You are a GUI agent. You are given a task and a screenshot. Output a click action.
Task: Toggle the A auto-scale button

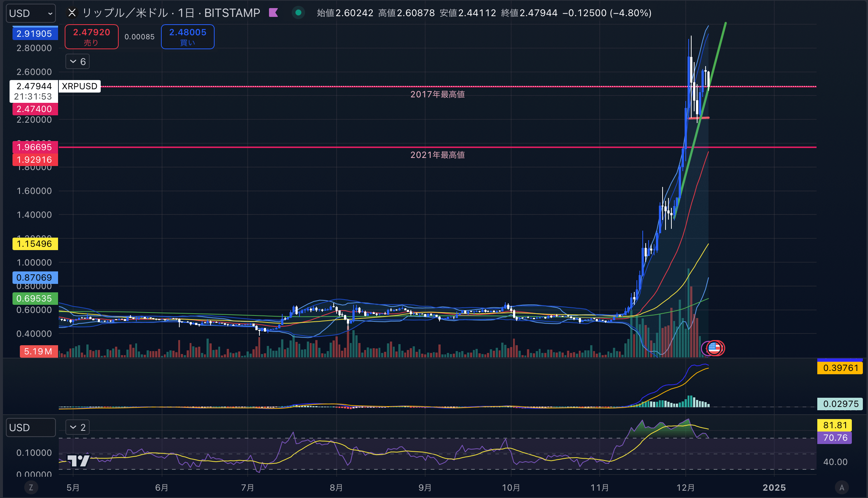842,487
